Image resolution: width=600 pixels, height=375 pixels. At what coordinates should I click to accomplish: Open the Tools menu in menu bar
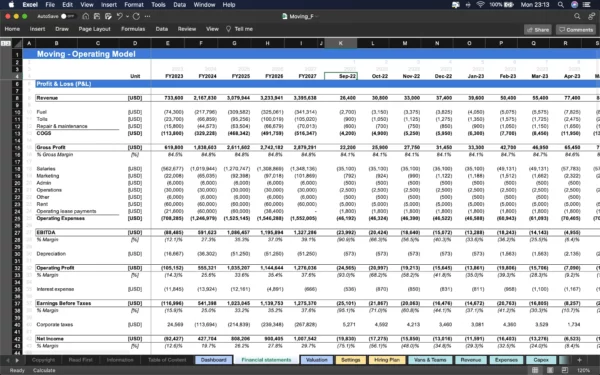(158, 5)
